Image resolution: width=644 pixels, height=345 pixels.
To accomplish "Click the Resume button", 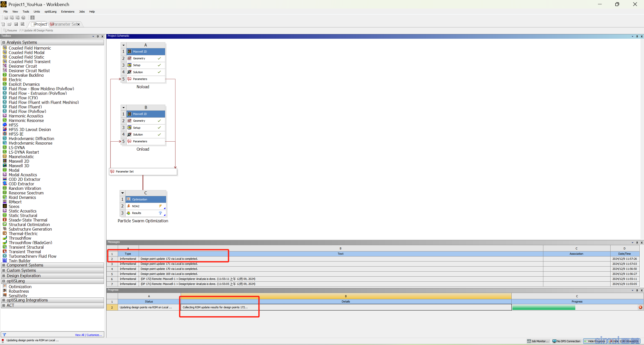I will tap(10, 30).
